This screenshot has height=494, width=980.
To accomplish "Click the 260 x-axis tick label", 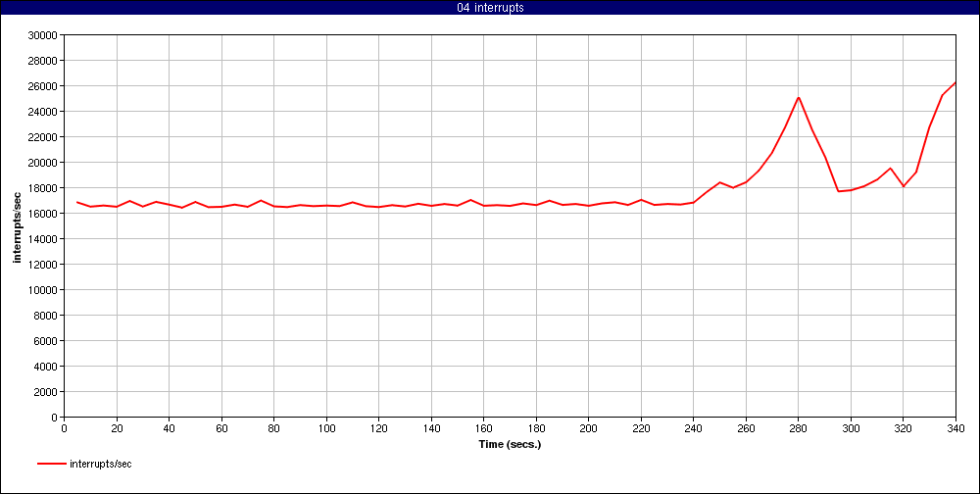I will (x=746, y=428).
